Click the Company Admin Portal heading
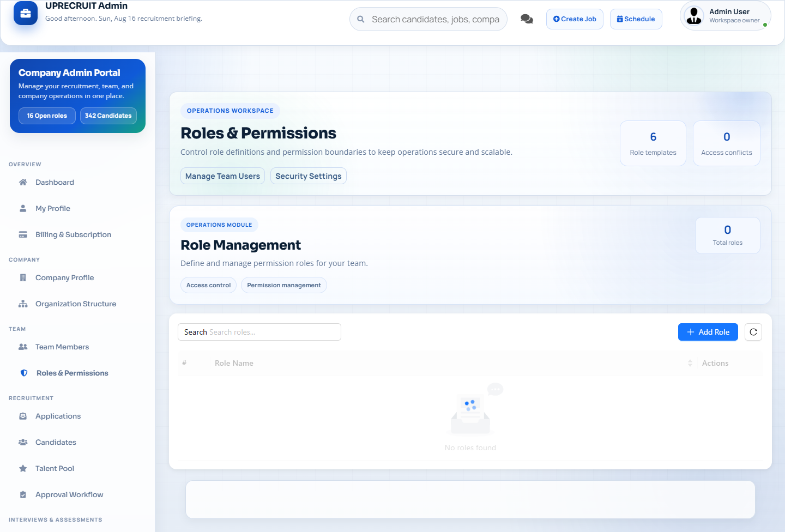Screen dimensions: 785x532 [69, 72]
